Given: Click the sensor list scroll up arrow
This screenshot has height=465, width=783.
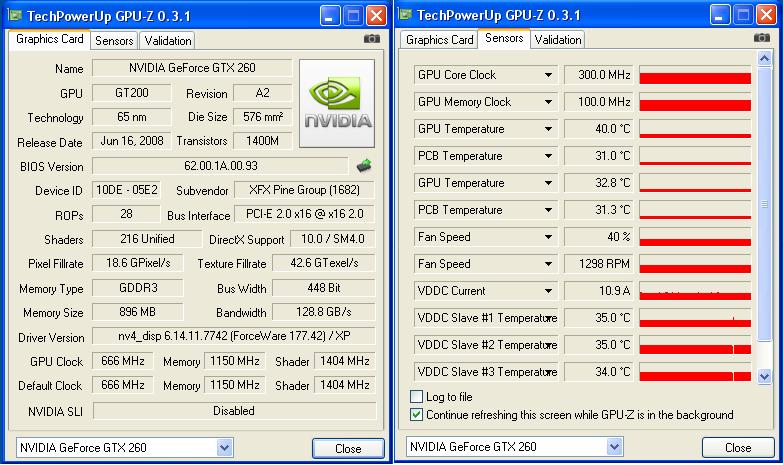Looking at the screenshot, I should pyautogui.click(x=764, y=59).
